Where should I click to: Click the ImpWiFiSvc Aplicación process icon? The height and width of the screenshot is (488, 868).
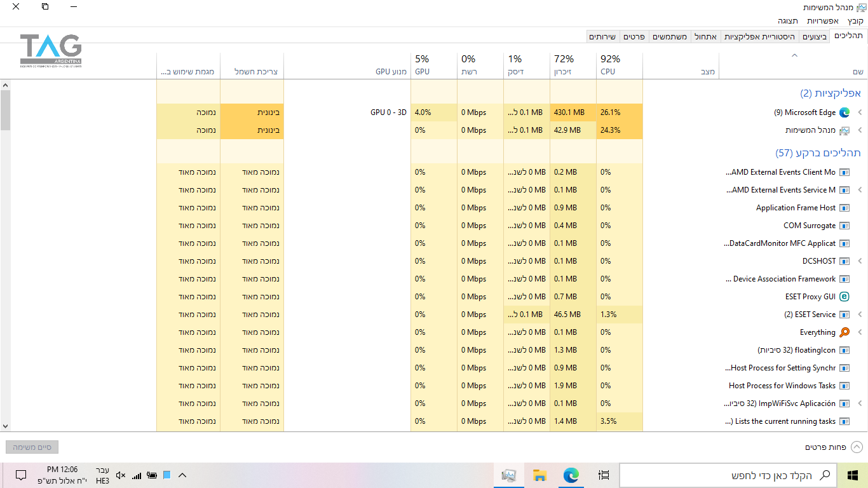[x=844, y=403]
